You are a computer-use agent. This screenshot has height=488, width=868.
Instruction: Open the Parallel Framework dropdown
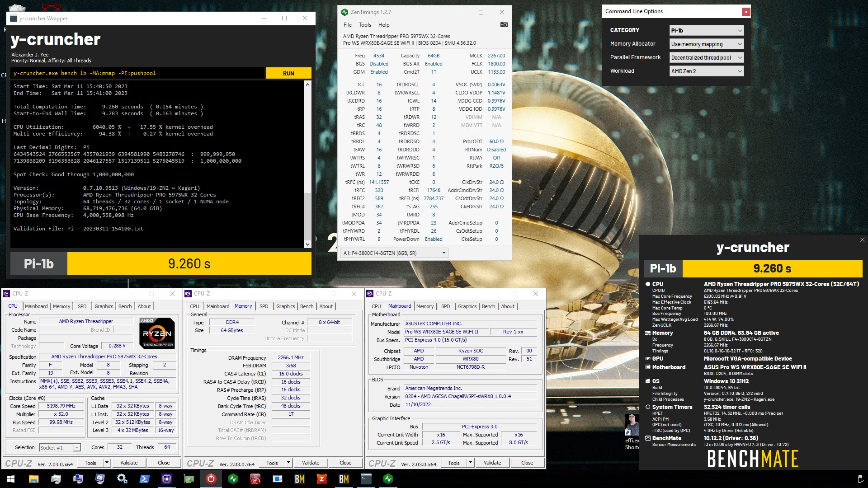pos(707,57)
